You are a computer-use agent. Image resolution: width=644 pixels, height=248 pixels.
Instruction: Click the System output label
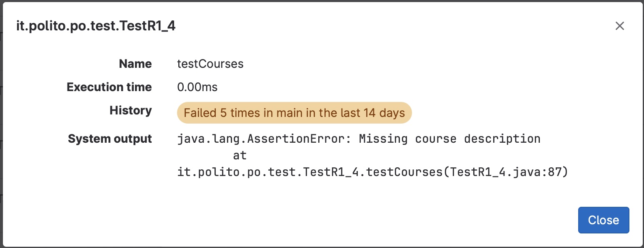pos(110,139)
